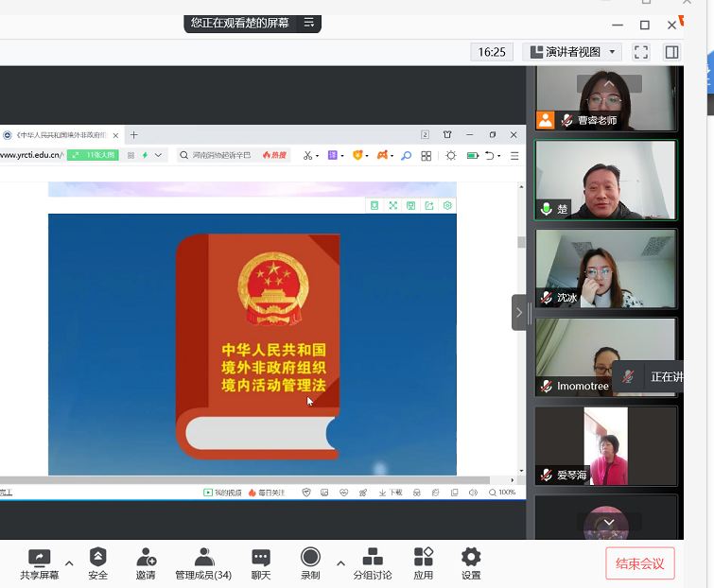Collapse the participant video panel arrow

coord(518,312)
